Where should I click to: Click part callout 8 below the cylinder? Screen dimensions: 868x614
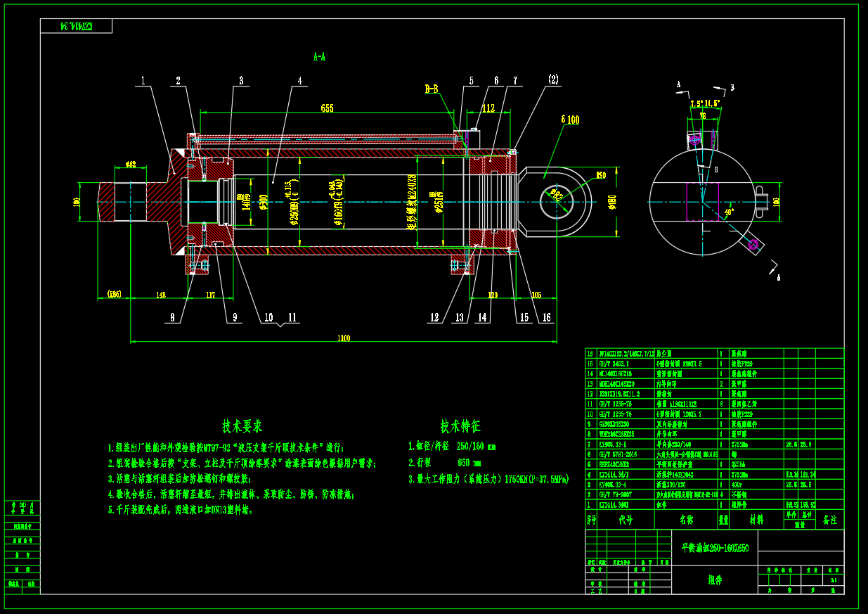[171, 318]
